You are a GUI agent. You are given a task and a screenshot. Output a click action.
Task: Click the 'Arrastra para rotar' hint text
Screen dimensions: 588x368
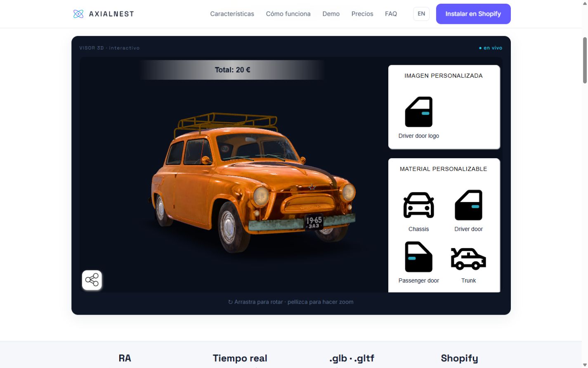click(291, 302)
